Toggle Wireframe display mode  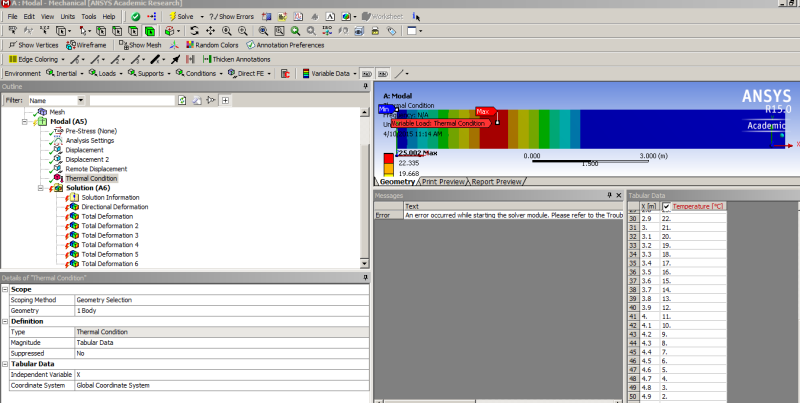coord(86,45)
